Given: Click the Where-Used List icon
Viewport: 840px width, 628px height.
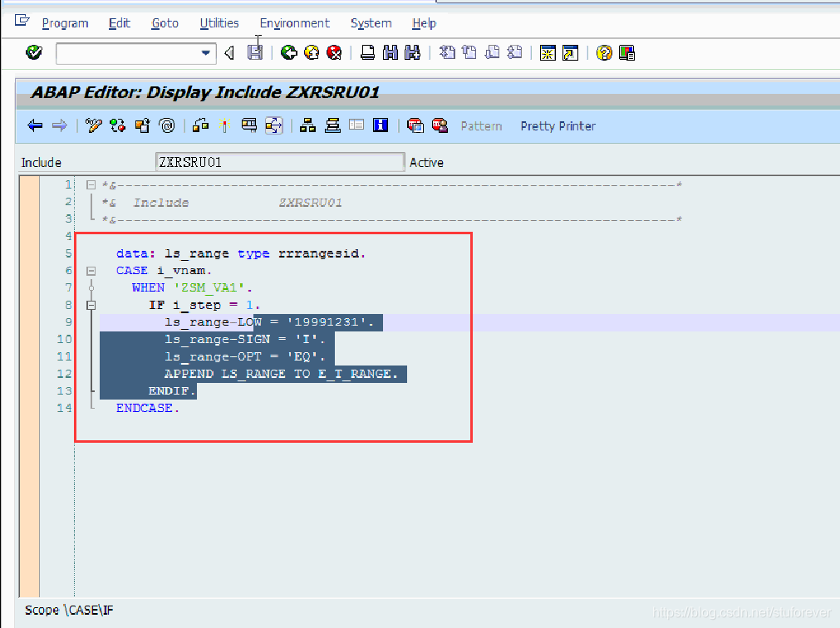Looking at the screenshot, I should pos(249,125).
